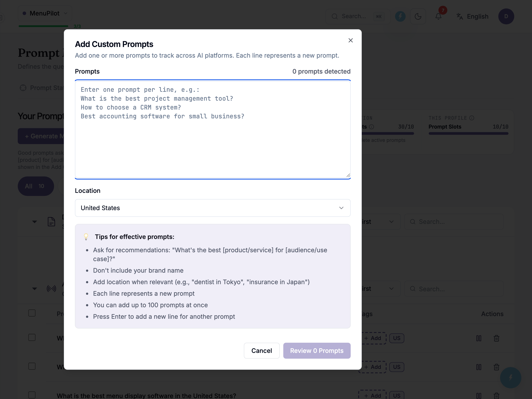Click the broadcast signal icon
Image resolution: width=532 pixels, height=399 pixels.
(51, 288)
